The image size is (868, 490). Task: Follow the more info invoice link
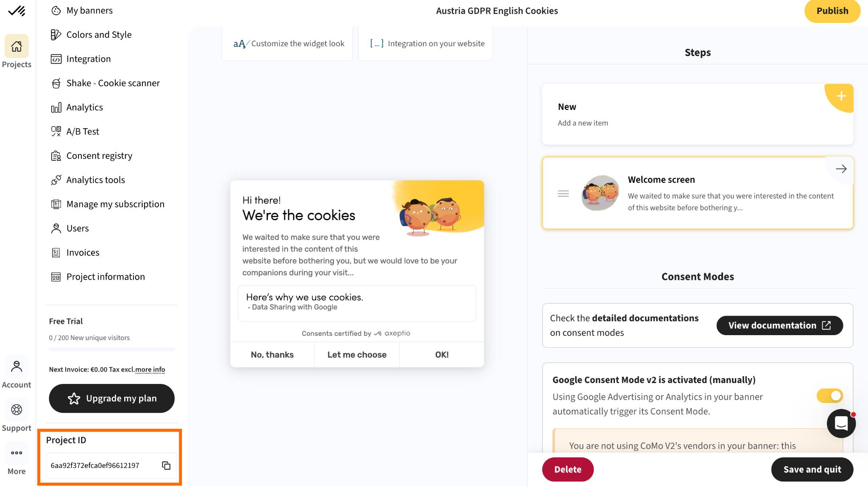click(150, 370)
